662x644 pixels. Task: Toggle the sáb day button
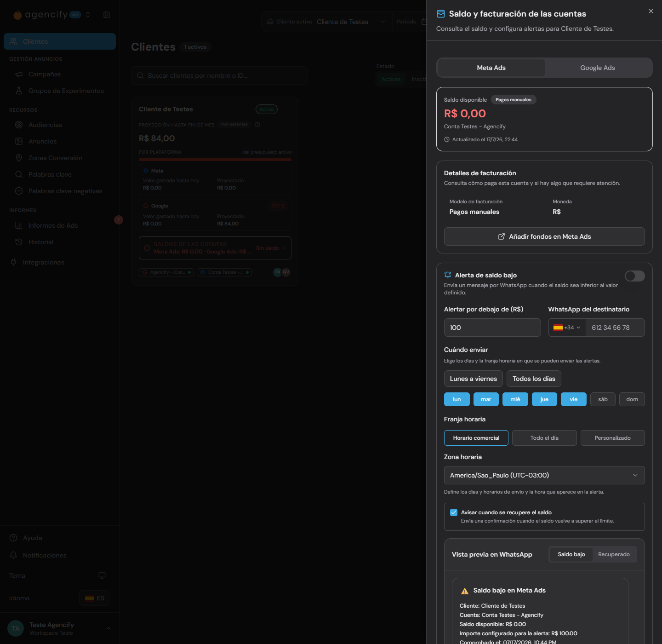[x=603, y=399]
